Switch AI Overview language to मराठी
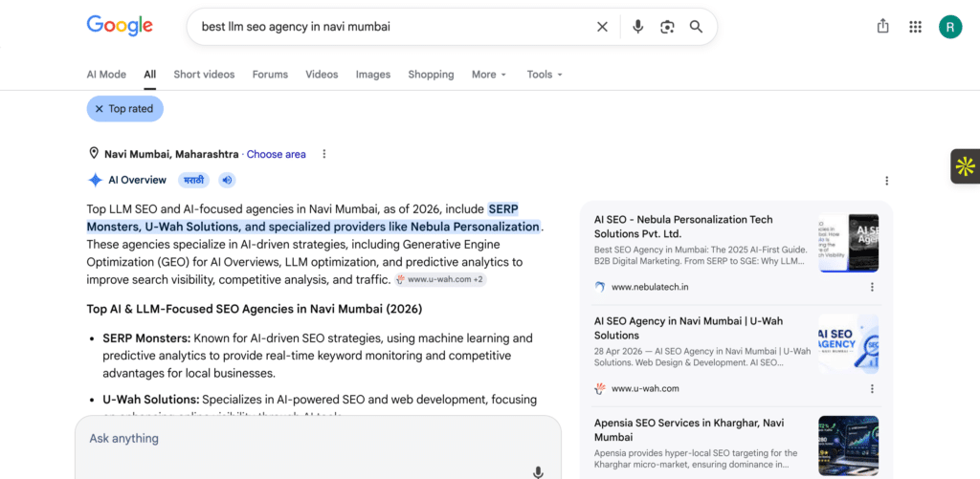Viewport: 980px width, 479px height. 193,181
